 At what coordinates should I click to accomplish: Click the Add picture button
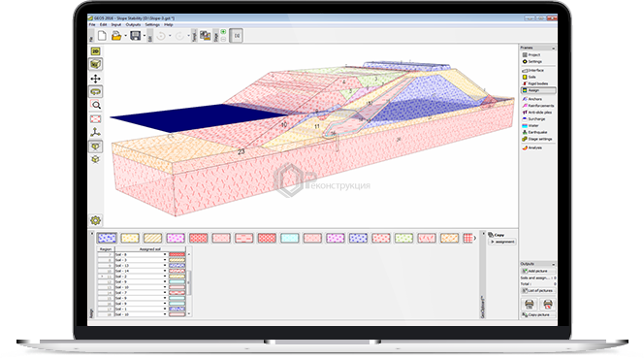[538, 271]
